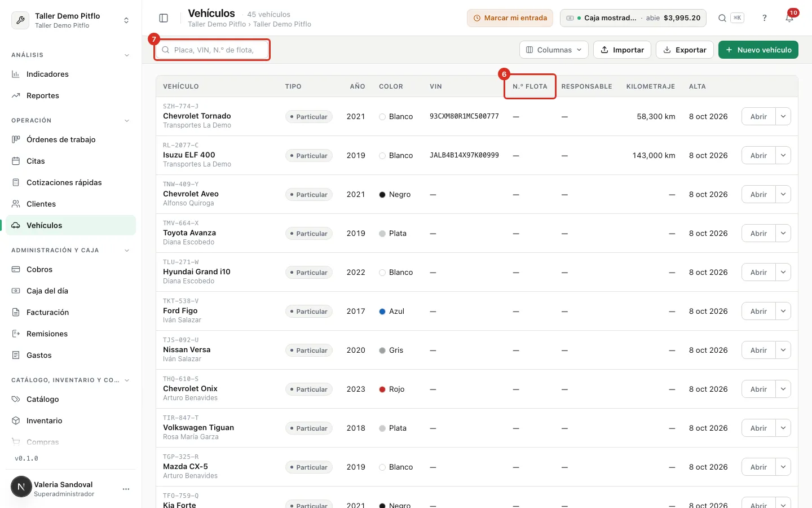
Task: Open the help question mark icon
Action: click(765, 18)
